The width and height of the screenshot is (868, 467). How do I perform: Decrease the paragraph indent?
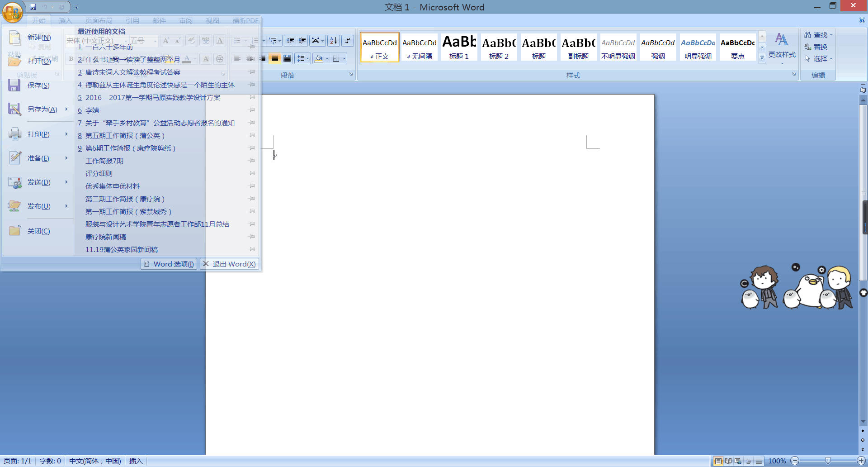[290, 41]
